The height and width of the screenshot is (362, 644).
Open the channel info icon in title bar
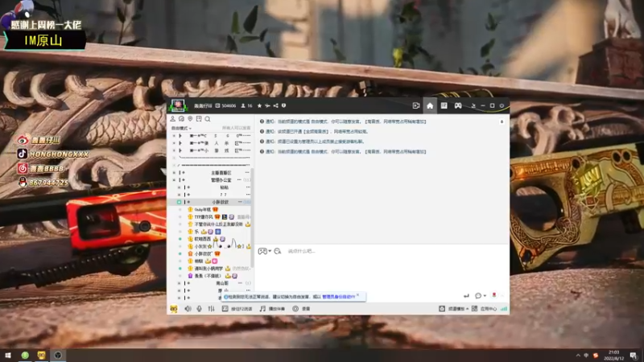click(x=283, y=105)
